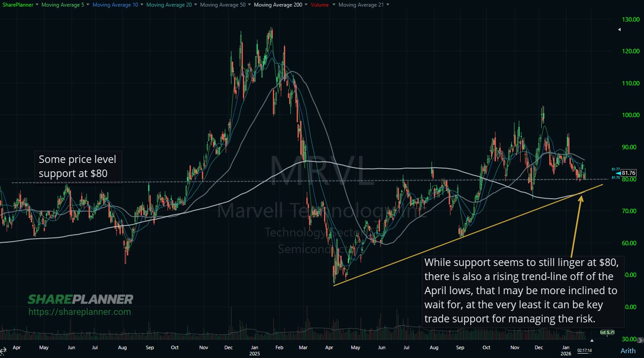Collapse the price axis via left arrow icon

[x=618, y=30]
